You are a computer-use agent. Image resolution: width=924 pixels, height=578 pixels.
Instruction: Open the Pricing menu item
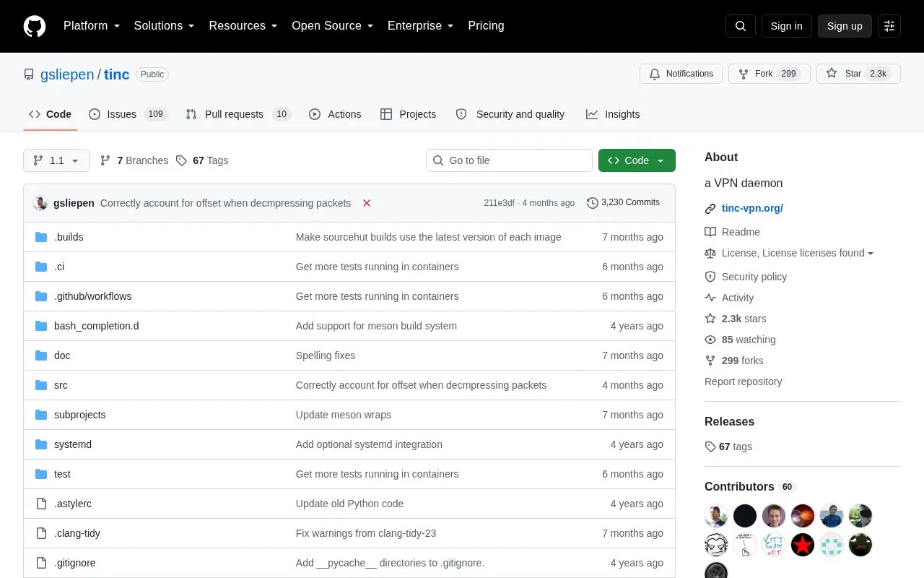click(x=486, y=26)
